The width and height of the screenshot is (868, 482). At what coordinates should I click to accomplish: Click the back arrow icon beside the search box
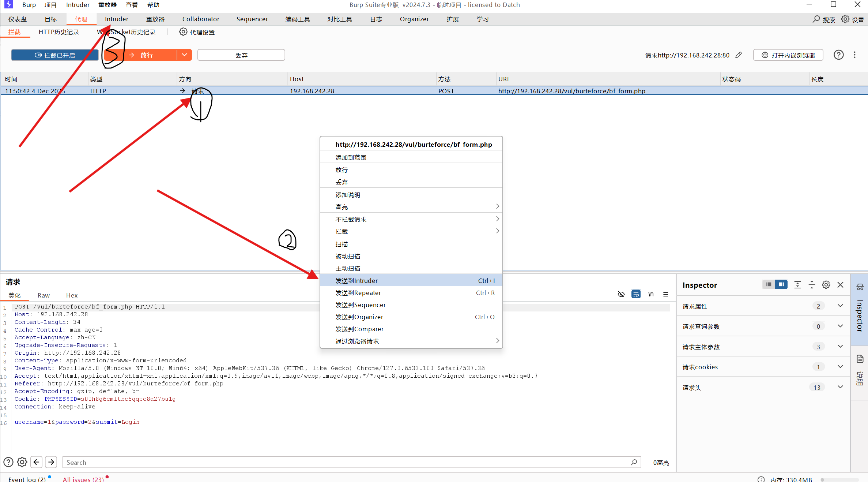click(x=37, y=462)
